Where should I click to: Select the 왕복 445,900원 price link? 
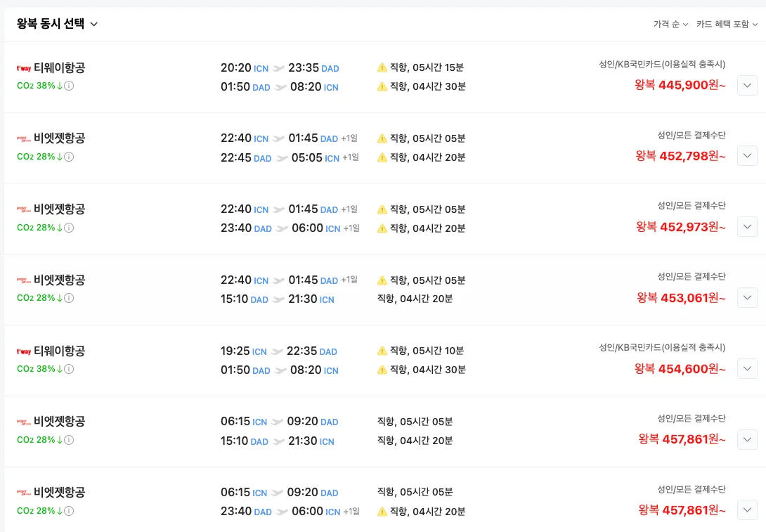point(680,85)
